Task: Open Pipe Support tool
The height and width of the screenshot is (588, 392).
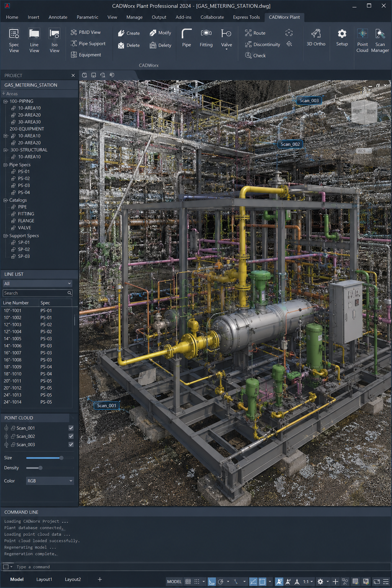Action: [88, 44]
